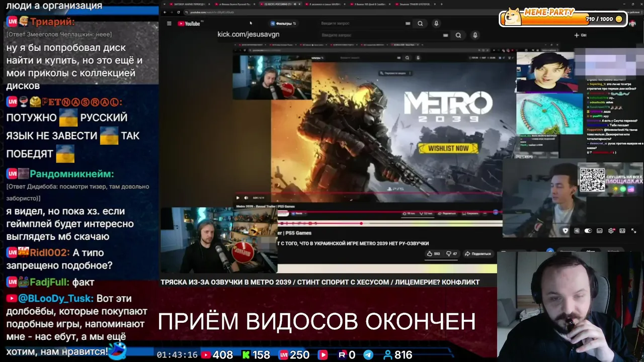Click Metro 2039 - Reveal Trailer title
The image size is (644, 362).
[265, 207]
